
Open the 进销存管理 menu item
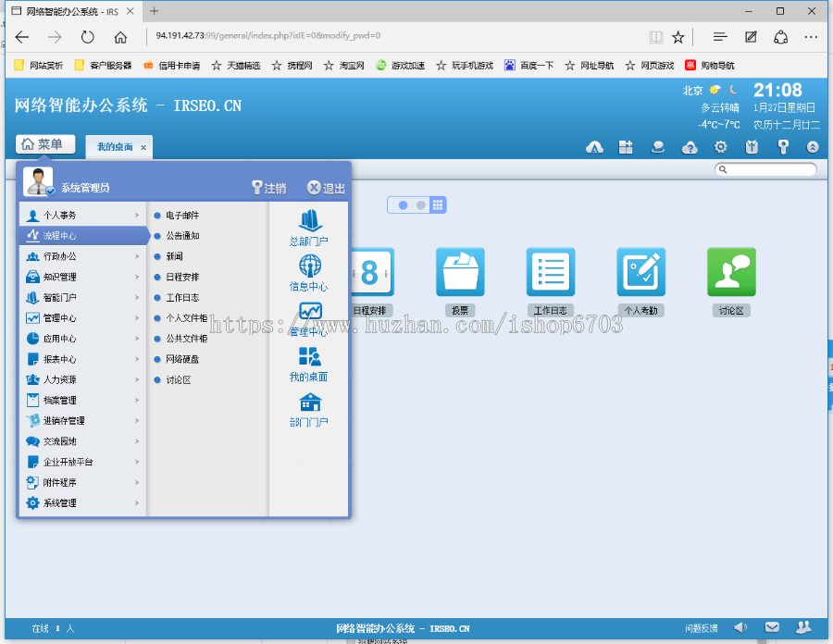pyautogui.click(x=82, y=420)
